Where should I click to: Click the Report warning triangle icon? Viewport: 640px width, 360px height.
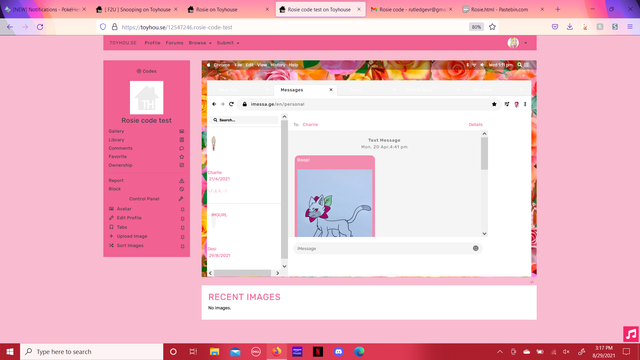coord(182,180)
